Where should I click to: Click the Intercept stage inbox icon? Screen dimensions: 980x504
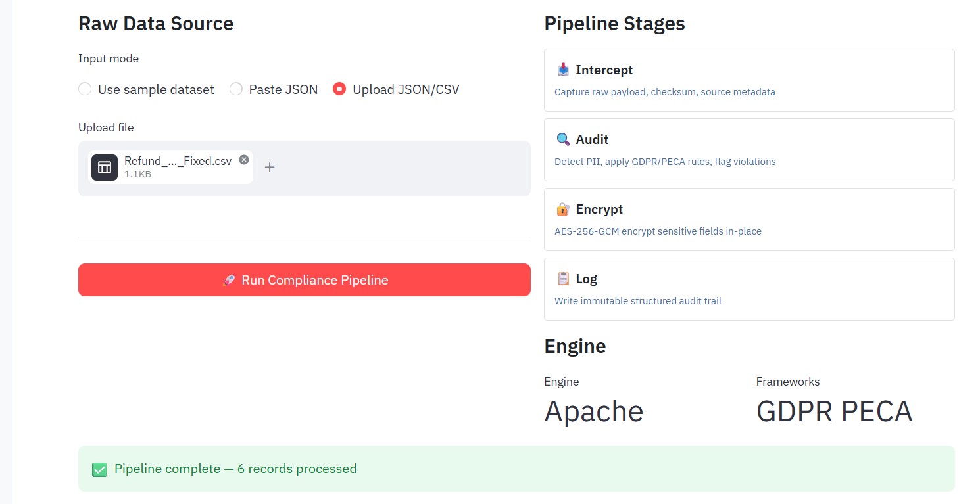tap(563, 70)
